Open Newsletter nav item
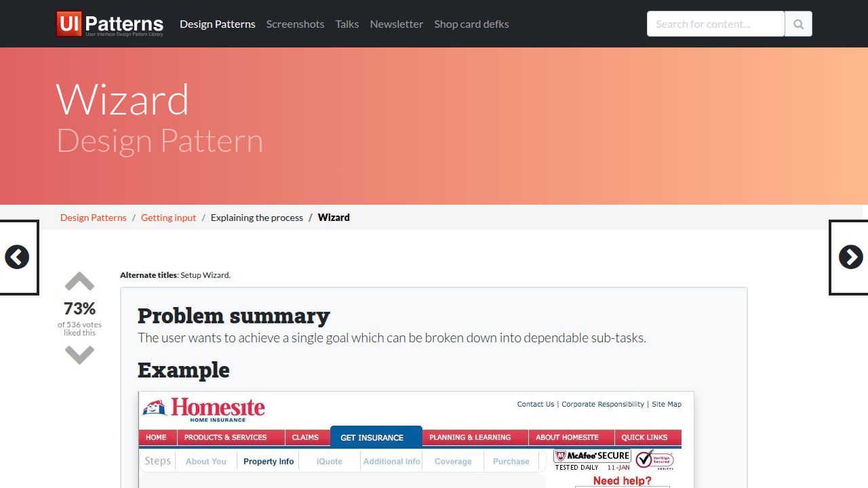The width and height of the screenshot is (868, 488). [397, 24]
